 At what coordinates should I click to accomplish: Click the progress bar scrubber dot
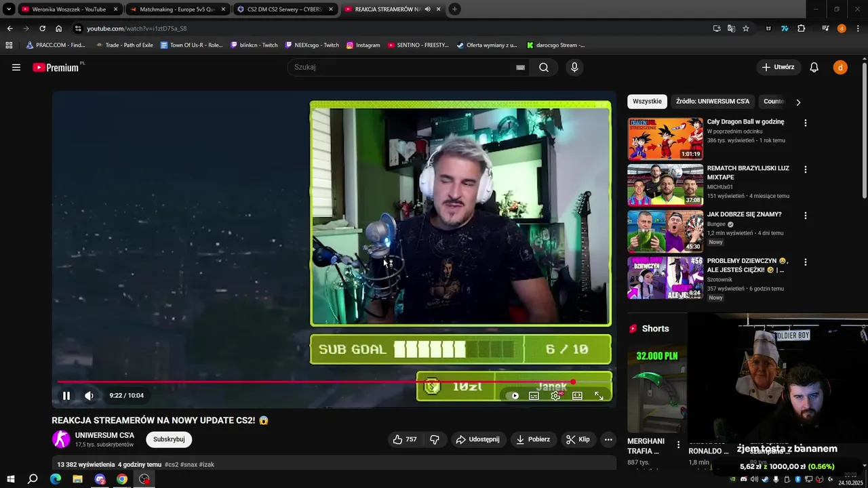click(x=573, y=382)
